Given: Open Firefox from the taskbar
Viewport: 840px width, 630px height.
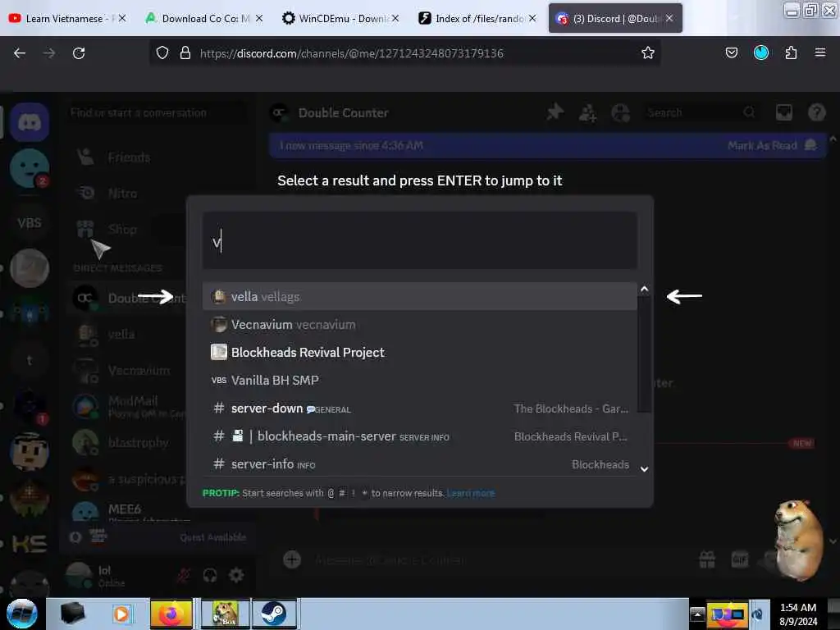Looking at the screenshot, I should [x=171, y=614].
